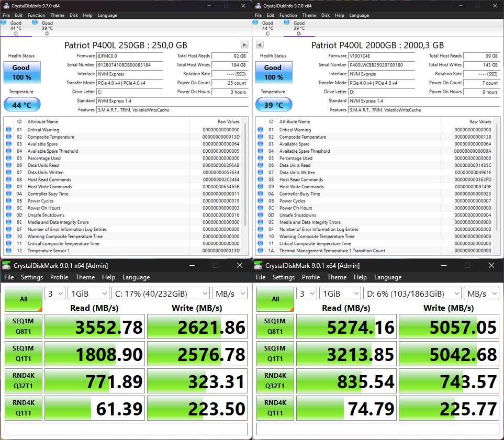Open MB/s unit dropdown in C: CrystalDiskMark

pos(230,294)
